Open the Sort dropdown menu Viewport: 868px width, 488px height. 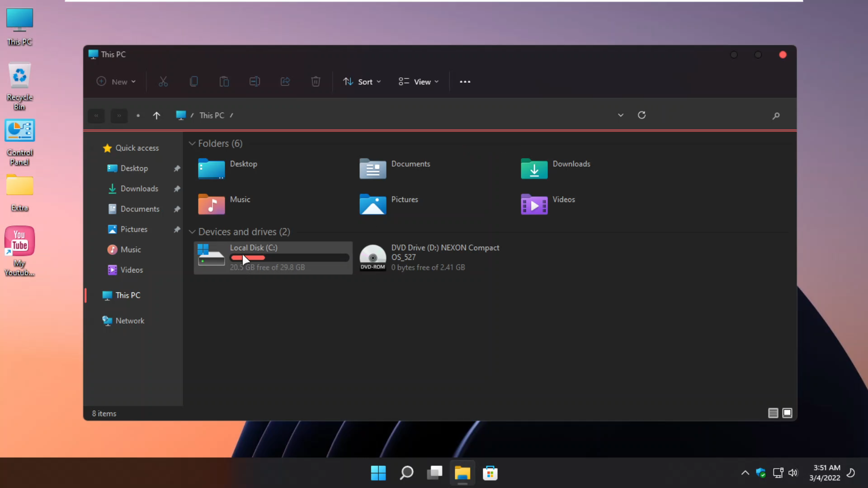click(x=362, y=82)
